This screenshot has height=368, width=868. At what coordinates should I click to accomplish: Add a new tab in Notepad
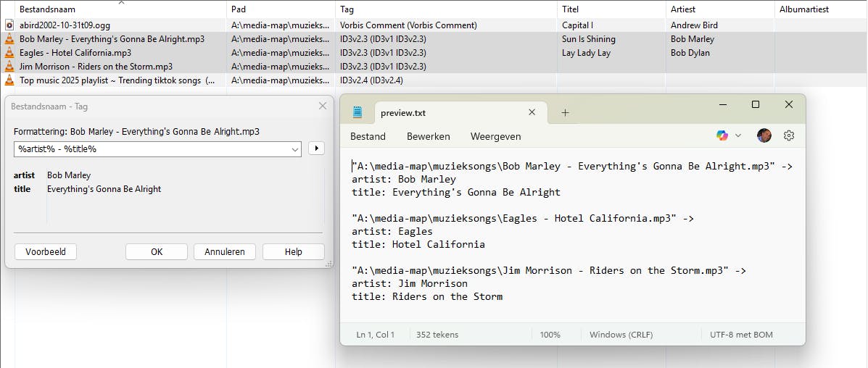click(566, 112)
